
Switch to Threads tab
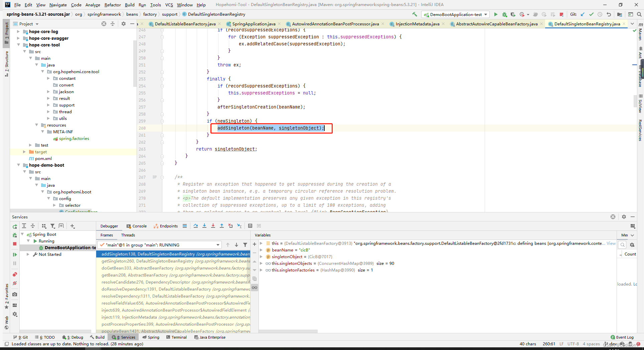128,235
